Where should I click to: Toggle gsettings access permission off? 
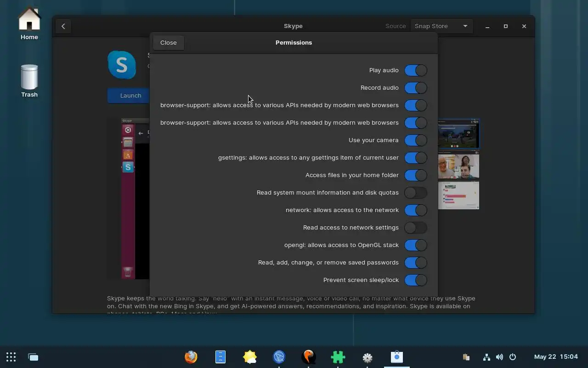(x=416, y=158)
